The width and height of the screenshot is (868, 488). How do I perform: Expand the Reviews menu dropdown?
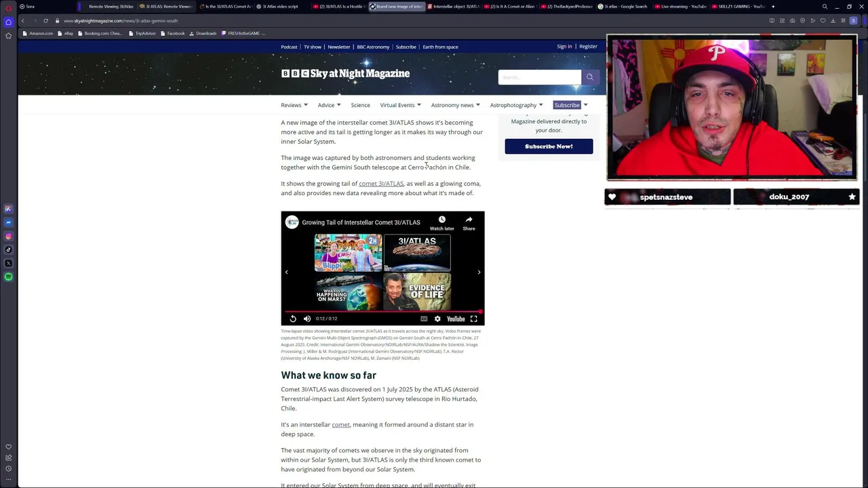tap(294, 105)
